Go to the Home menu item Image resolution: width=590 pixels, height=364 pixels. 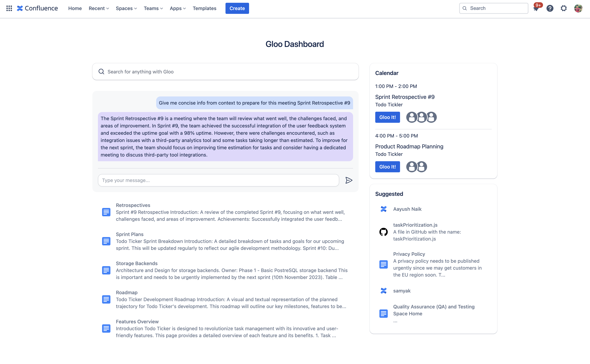pos(75,8)
